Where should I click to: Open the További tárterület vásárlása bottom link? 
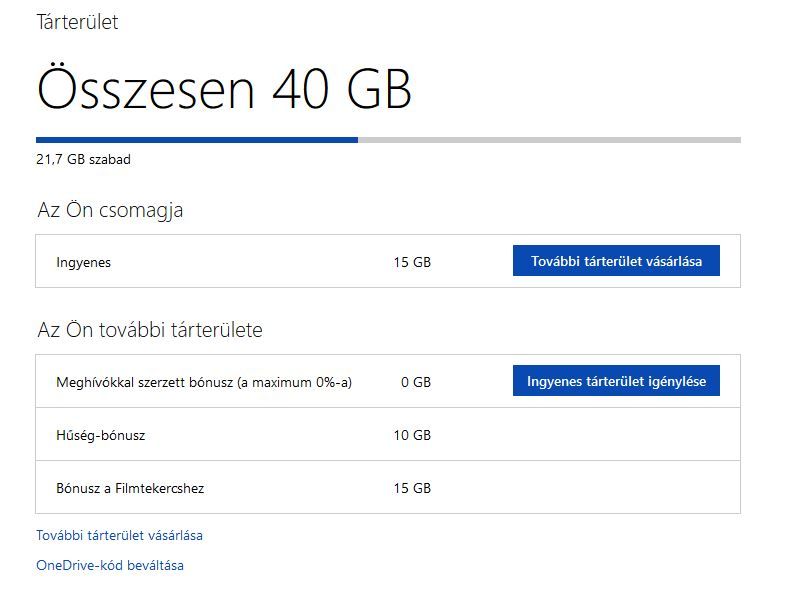tap(119, 535)
